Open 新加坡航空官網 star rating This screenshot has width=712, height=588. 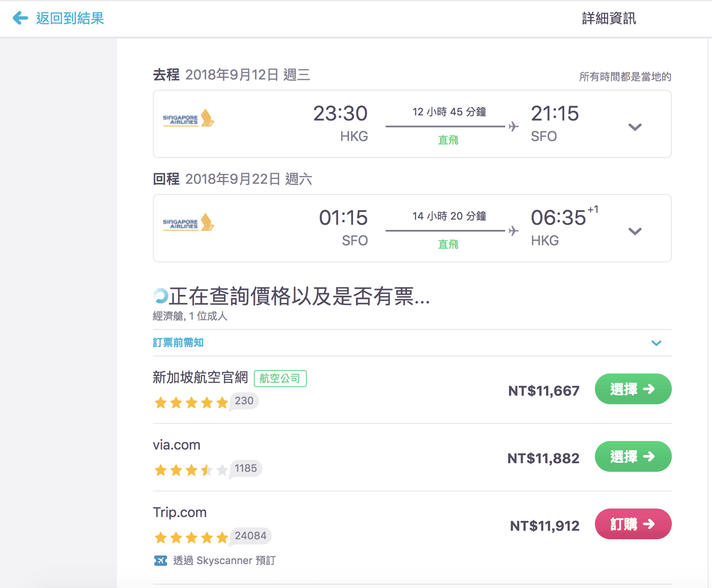coord(191,403)
